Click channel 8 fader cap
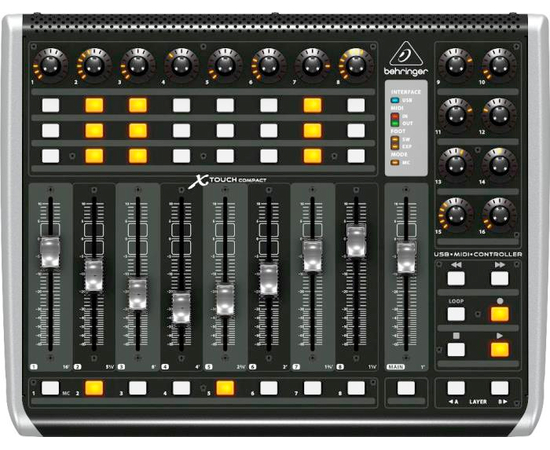Viewport: 550px width, 450px height. coord(356,241)
